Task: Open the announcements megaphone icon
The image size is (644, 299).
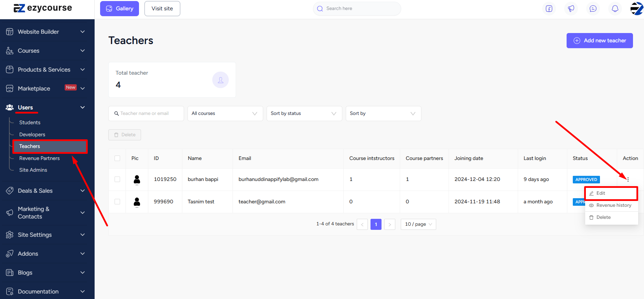Action: tap(571, 9)
